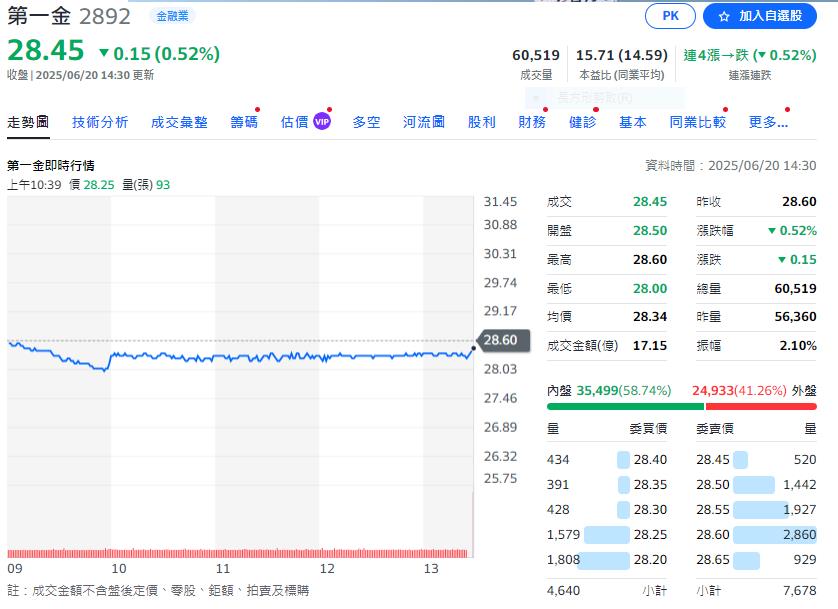838x609 pixels.
Task: Open the 成交彙整 tab
Action: 179,122
